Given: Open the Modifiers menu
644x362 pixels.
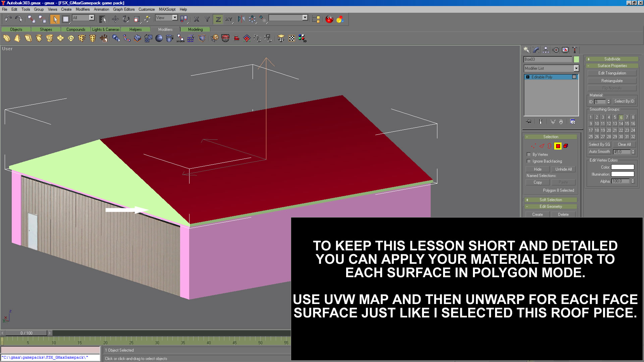Looking at the screenshot, I should [x=83, y=9].
